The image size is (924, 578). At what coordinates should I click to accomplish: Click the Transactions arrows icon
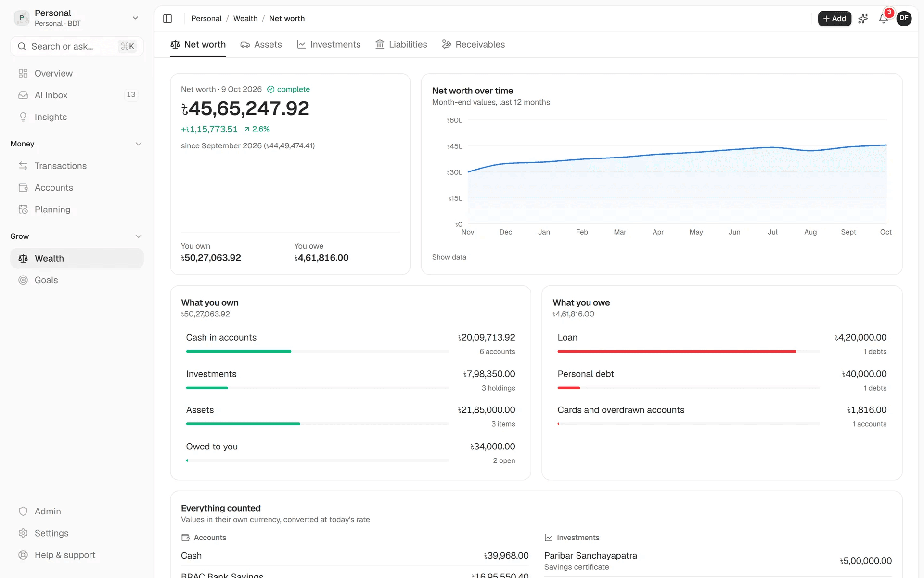coord(23,166)
